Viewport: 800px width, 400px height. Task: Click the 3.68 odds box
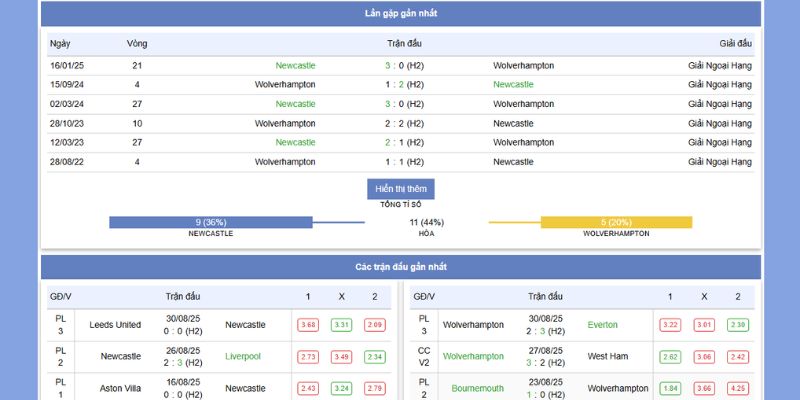(308, 325)
